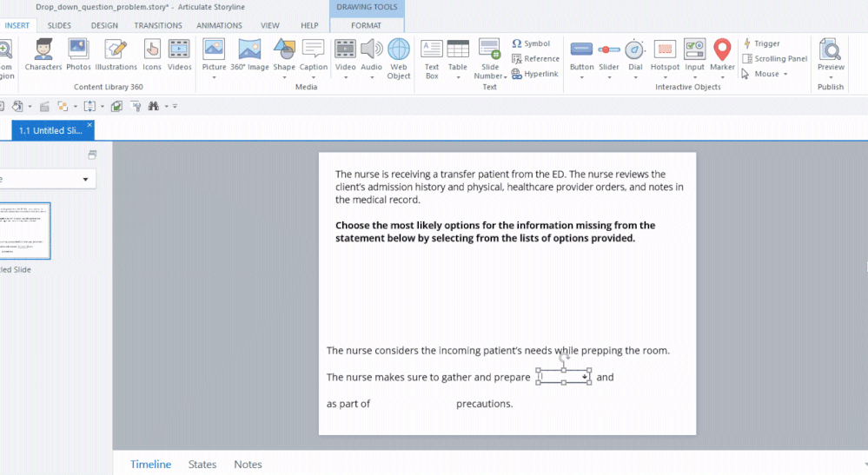Open the Photos library
Screen dimensions: 868x475
(78, 55)
